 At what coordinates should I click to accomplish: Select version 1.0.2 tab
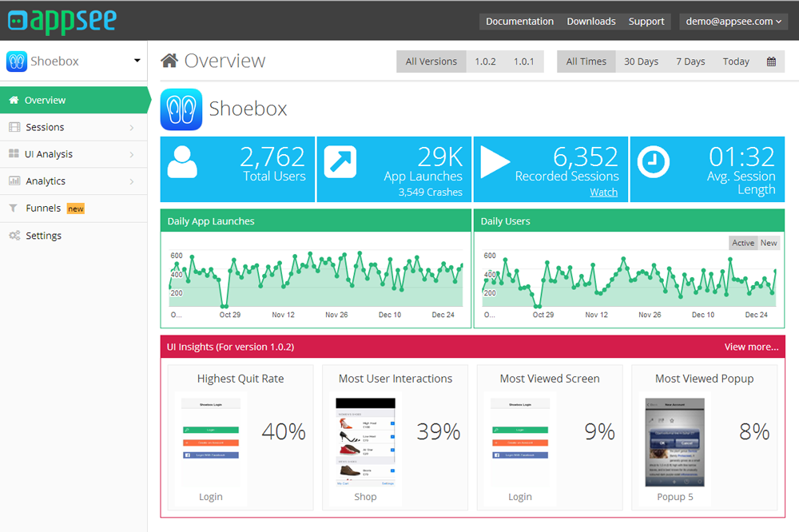[x=485, y=62]
